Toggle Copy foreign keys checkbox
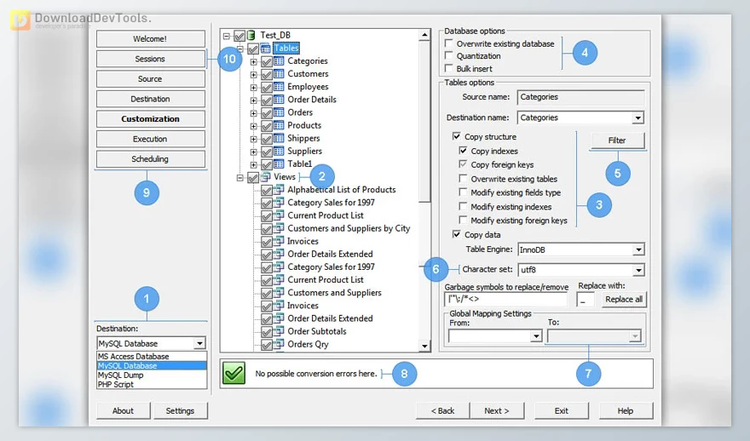750x441 pixels. pos(463,165)
